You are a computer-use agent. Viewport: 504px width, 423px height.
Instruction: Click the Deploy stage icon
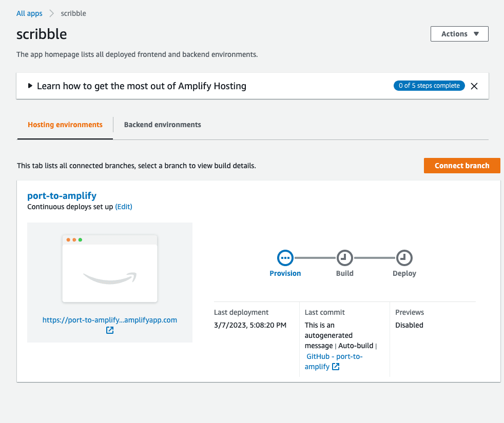click(404, 258)
